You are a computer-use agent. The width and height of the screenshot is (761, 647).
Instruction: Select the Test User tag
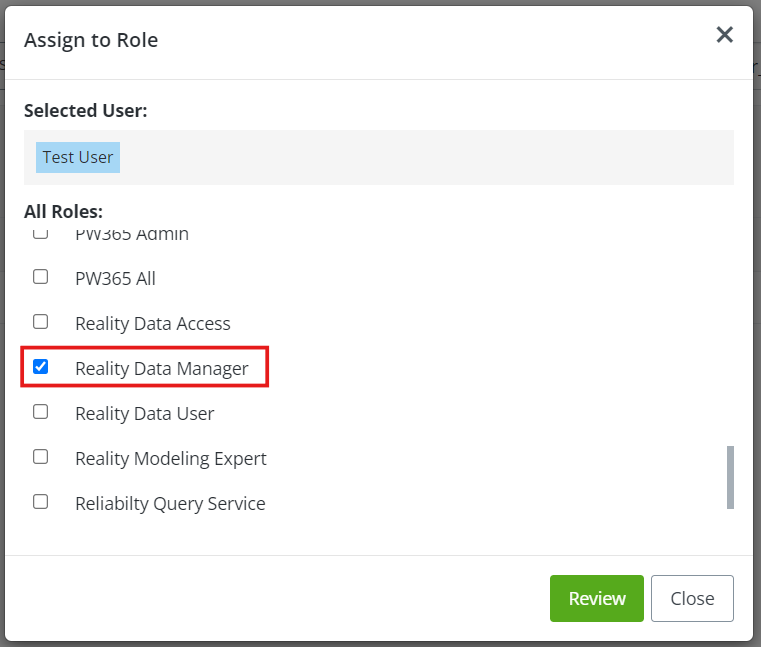coord(78,157)
